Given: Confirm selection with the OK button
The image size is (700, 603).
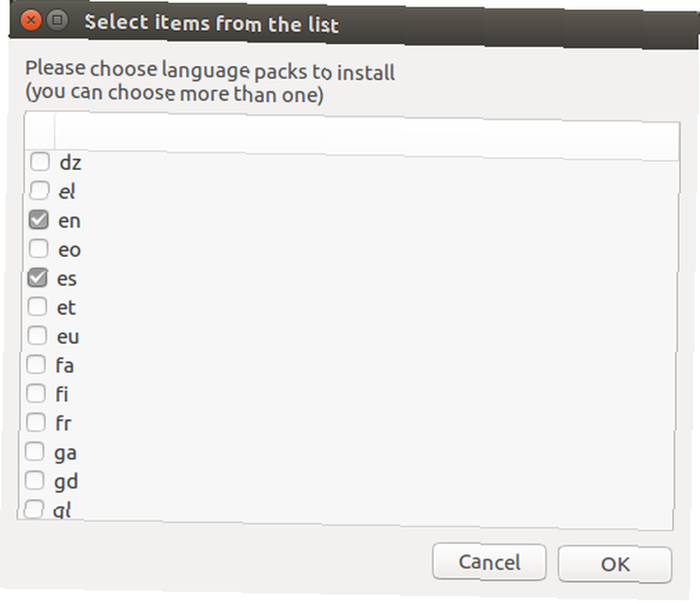Looking at the screenshot, I should [615, 564].
